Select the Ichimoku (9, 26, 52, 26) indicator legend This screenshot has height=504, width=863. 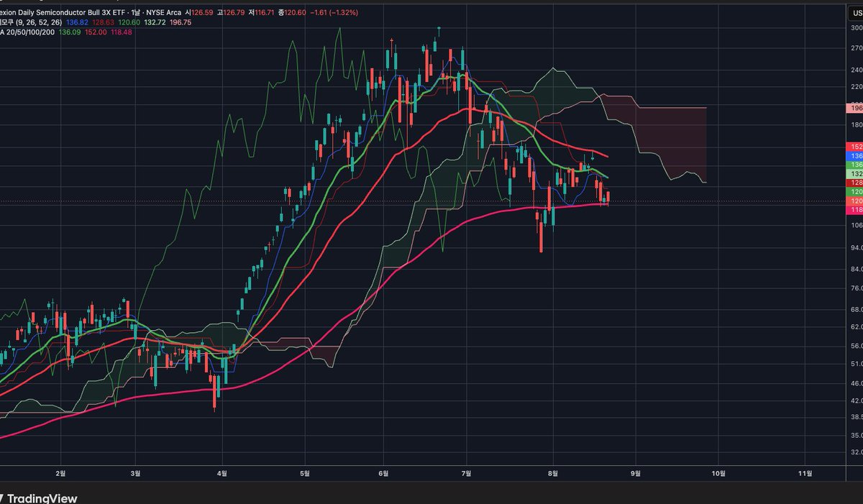[x=31, y=23]
